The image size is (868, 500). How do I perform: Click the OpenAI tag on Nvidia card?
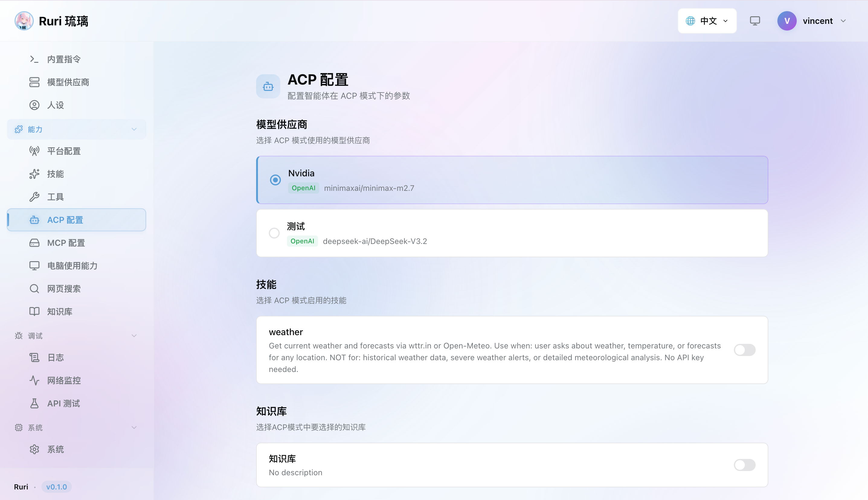[x=303, y=188]
